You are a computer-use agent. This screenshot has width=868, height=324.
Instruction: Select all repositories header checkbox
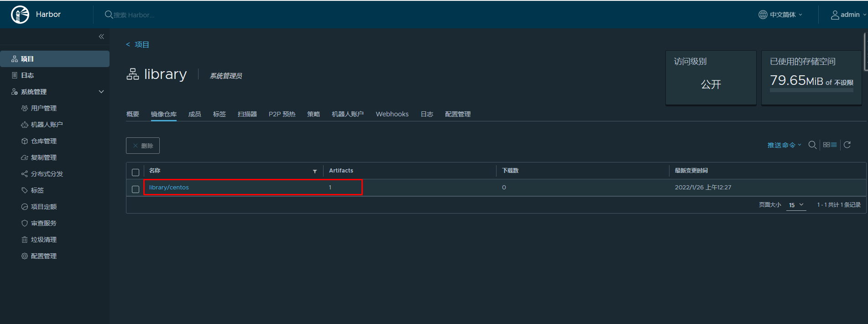[x=136, y=172]
